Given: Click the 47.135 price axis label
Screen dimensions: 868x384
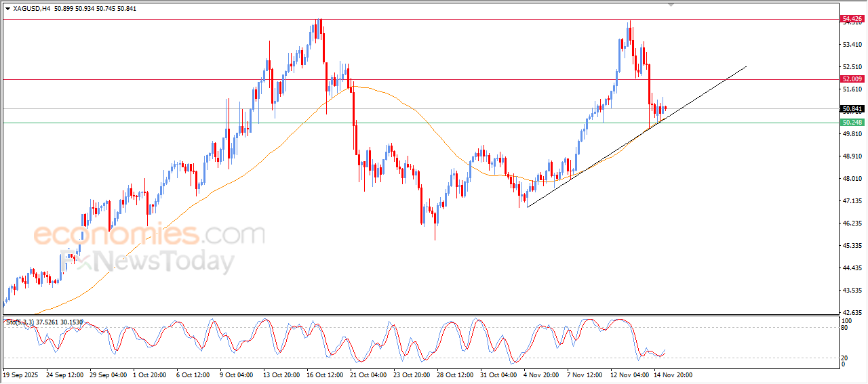Looking at the screenshot, I should tap(852, 201).
